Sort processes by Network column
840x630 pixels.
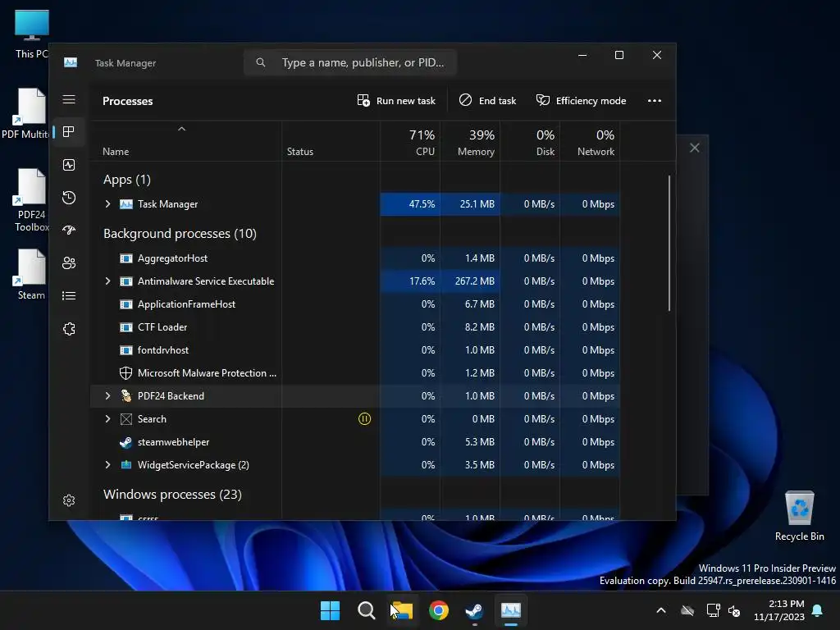click(591, 142)
